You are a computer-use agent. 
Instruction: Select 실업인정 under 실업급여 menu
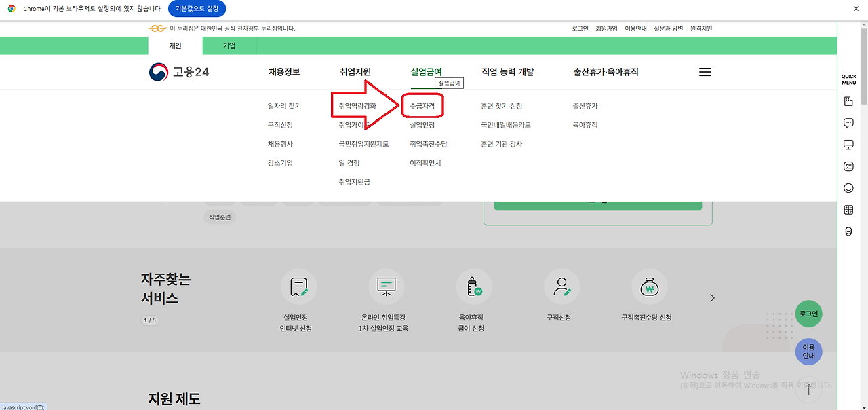click(x=422, y=125)
